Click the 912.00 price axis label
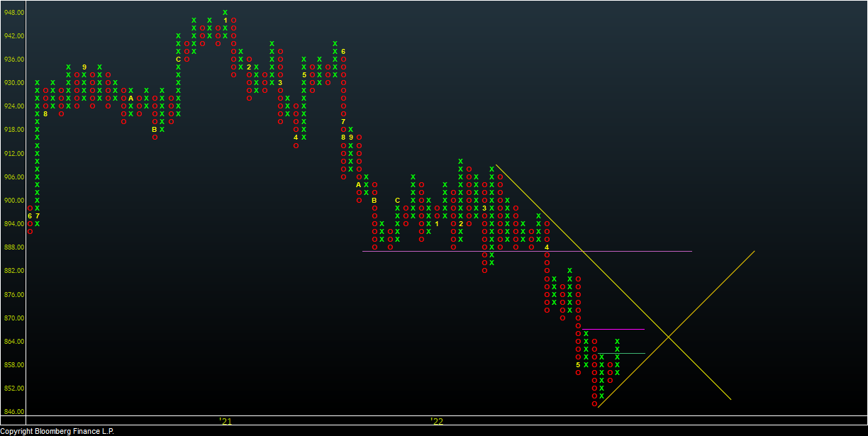The width and height of the screenshot is (868, 436). (15, 153)
